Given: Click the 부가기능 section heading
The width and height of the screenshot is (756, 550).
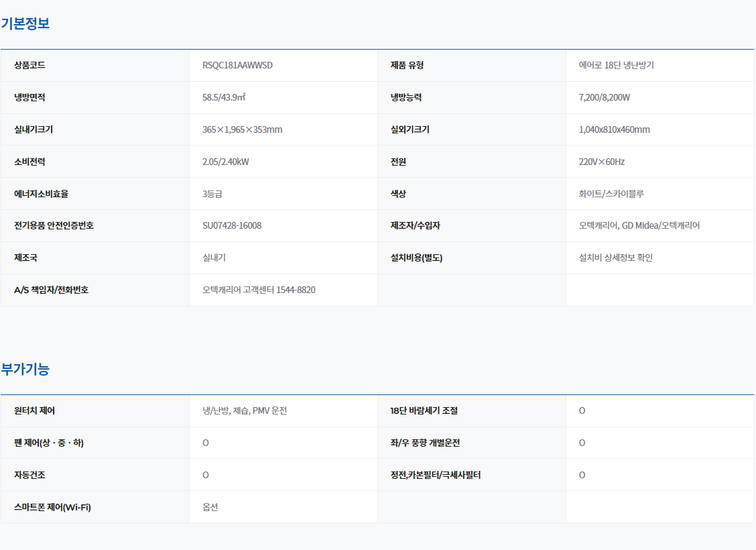Looking at the screenshot, I should point(25,369).
